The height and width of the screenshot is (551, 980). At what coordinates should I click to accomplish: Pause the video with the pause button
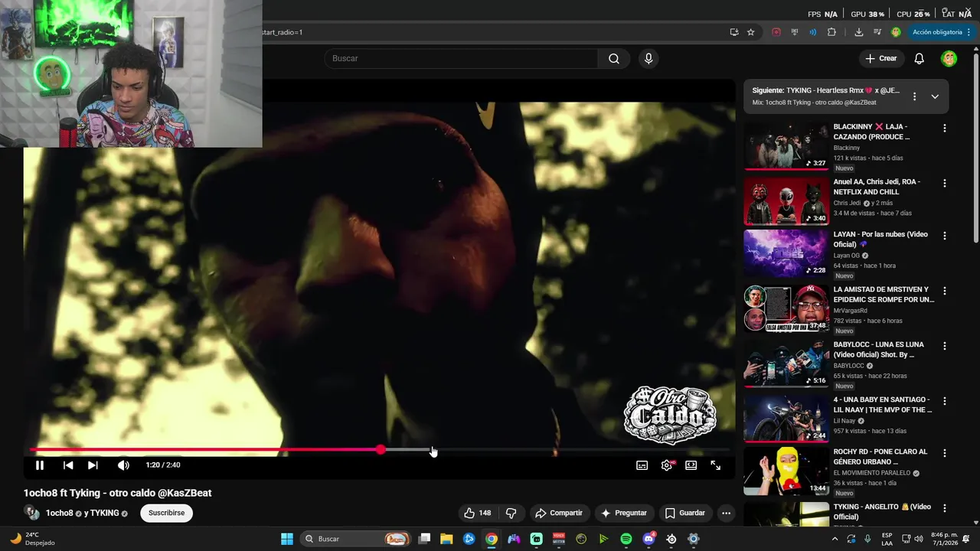(x=40, y=465)
